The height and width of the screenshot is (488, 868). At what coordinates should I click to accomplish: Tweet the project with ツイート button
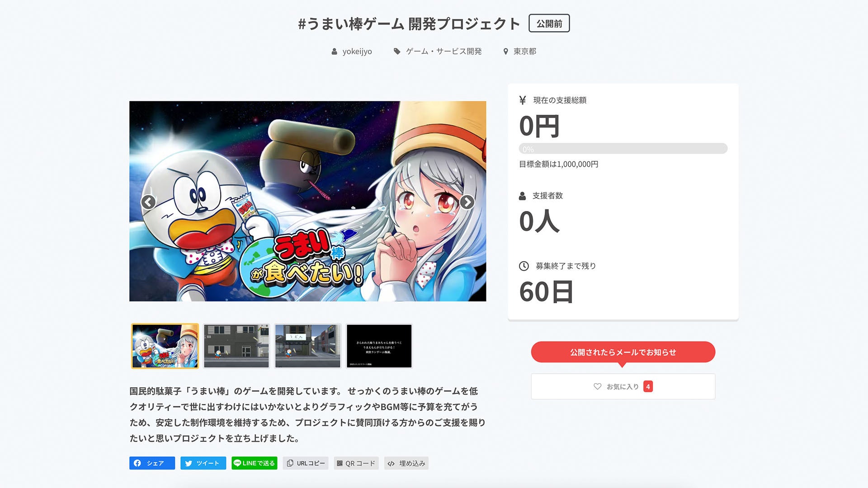(203, 463)
